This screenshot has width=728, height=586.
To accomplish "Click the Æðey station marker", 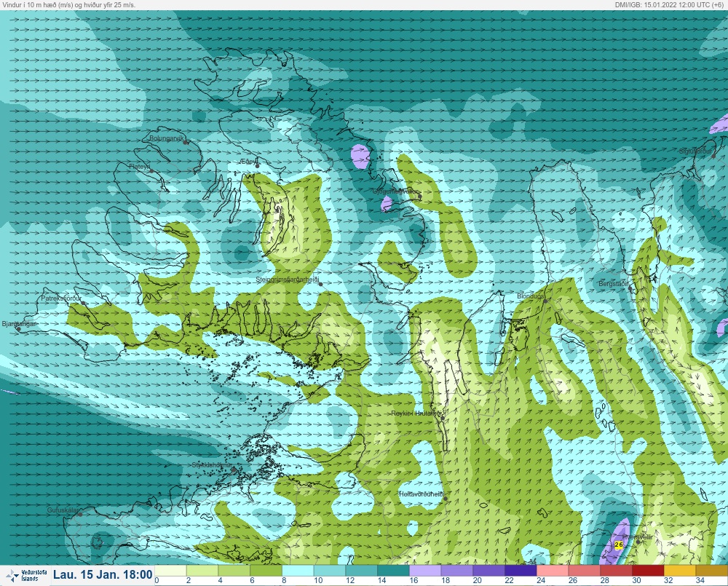I will 257,165.
